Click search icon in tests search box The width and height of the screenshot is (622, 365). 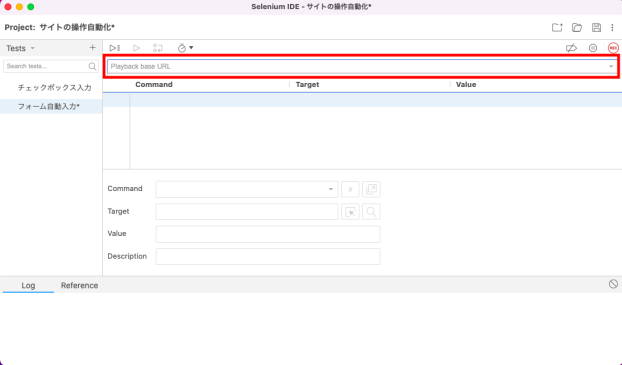click(92, 66)
